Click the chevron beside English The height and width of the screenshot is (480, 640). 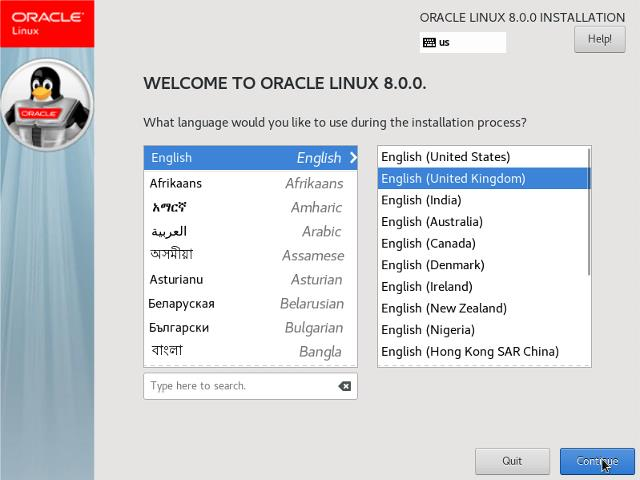coord(353,158)
